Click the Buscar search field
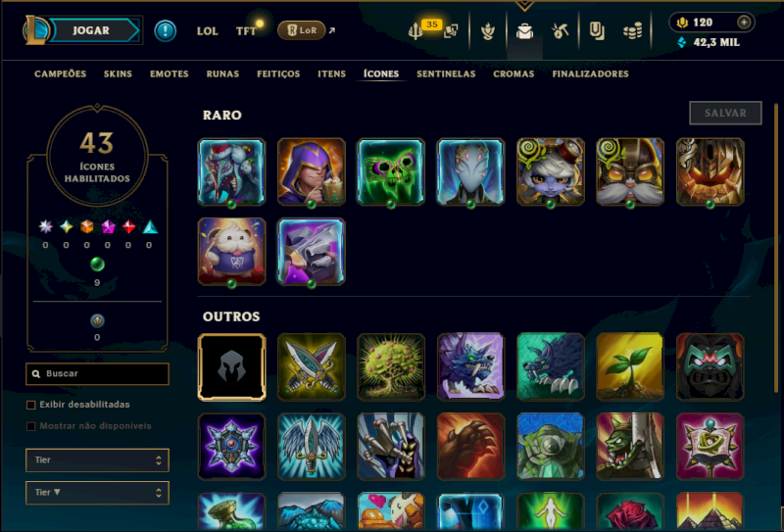 (x=97, y=373)
